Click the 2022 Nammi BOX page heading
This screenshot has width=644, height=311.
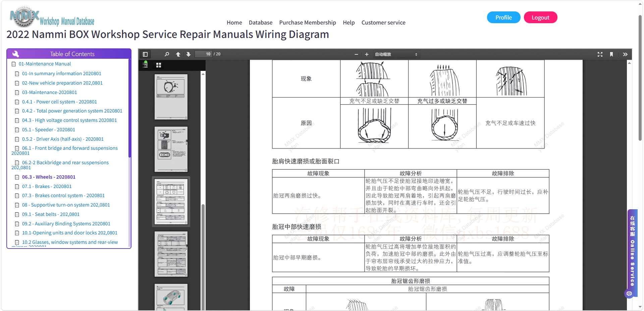pyautogui.click(x=168, y=34)
